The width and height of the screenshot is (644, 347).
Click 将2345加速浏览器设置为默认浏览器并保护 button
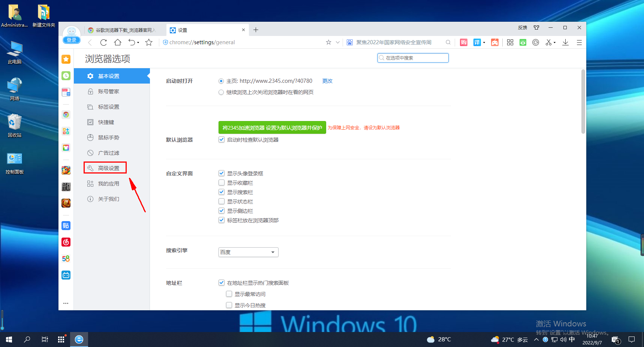(272, 127)
